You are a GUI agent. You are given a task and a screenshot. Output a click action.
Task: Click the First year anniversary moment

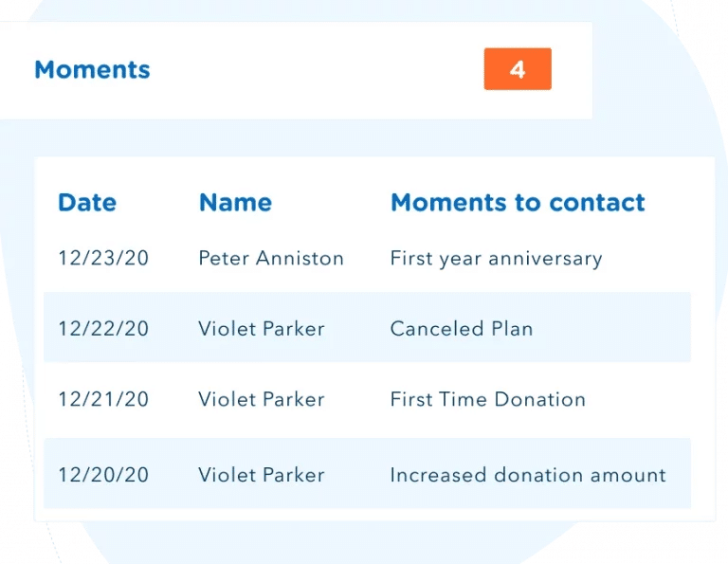click(496, 258)
